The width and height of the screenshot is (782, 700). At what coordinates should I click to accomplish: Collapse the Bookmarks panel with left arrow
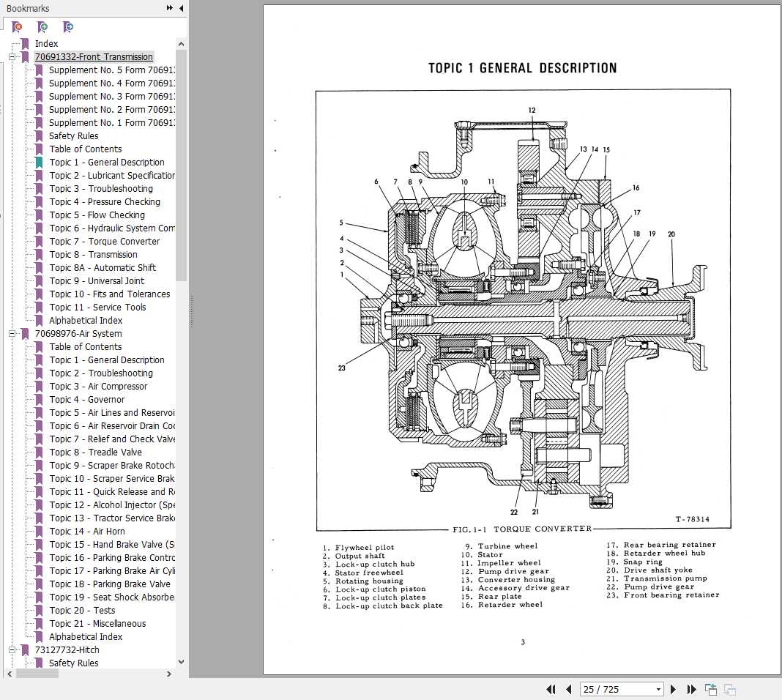[181, 8]
